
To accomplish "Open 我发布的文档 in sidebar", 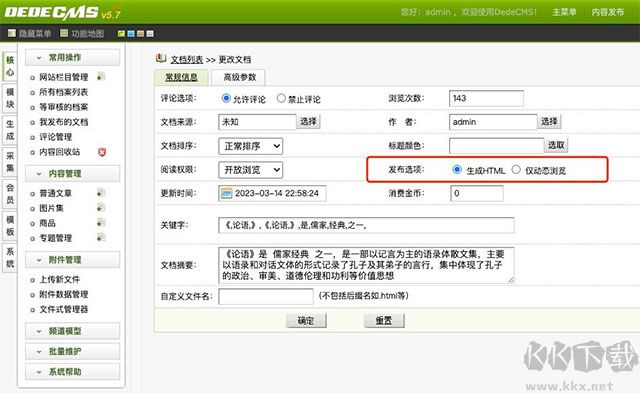I will point(64,122).
